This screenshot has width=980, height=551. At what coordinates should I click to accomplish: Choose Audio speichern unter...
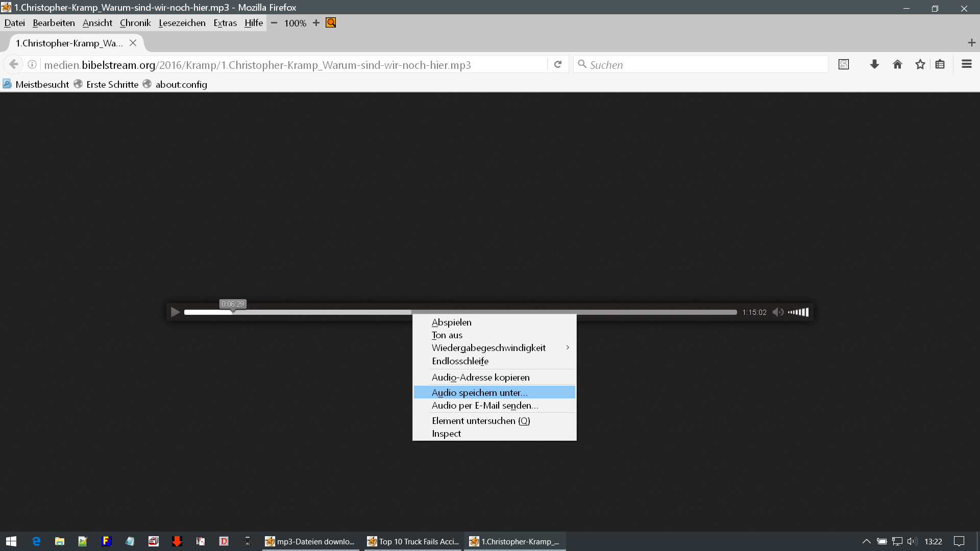pyautogui.click(x=479, y=392)
